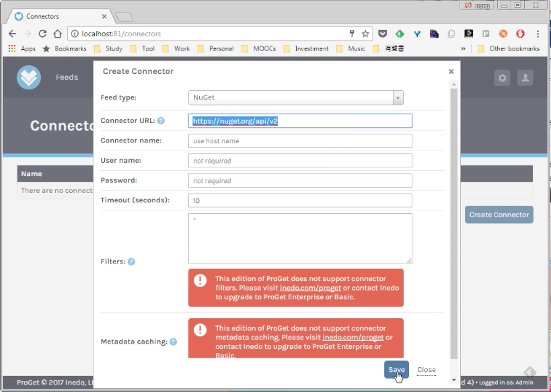
Task: Go to the browser Home page
Action: tap(58, 34)
